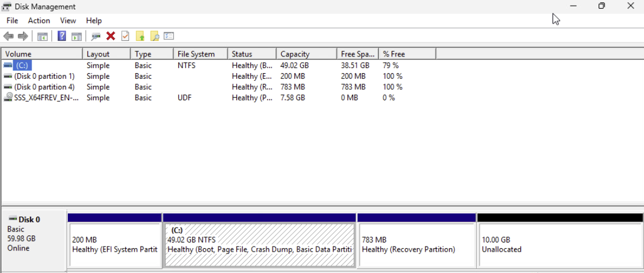Open the Action menu
The width and height of the screenshot is (644, 273).
(x=39, y=21)
